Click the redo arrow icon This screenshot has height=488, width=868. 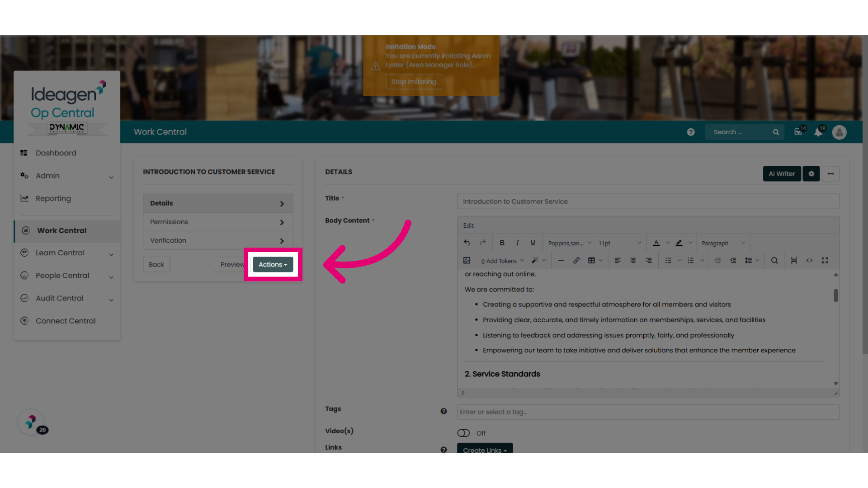tap(483, 243)
